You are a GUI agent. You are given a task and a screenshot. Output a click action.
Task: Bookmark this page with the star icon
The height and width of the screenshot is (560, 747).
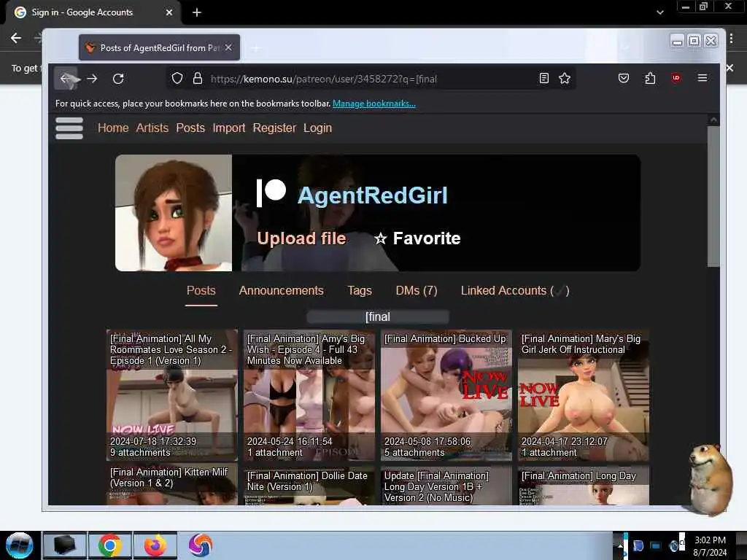(565, 78)
